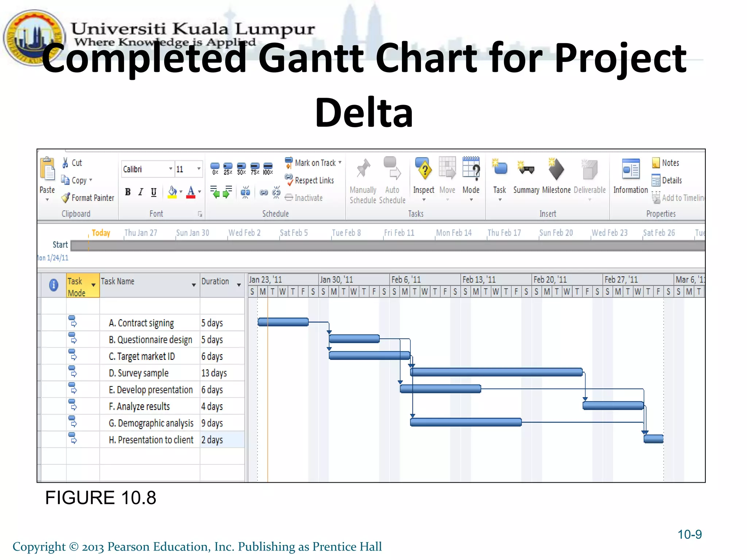Screen dimensions: 747x560
Task: Select H. Presentation to client duration cell
Action: [x=222, y=440]
